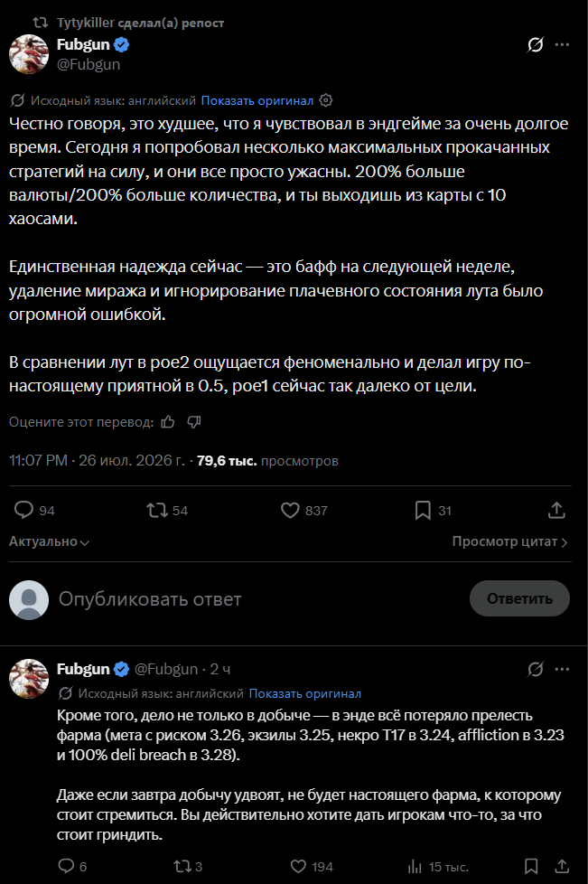Share the main post via upload icon

556,510
